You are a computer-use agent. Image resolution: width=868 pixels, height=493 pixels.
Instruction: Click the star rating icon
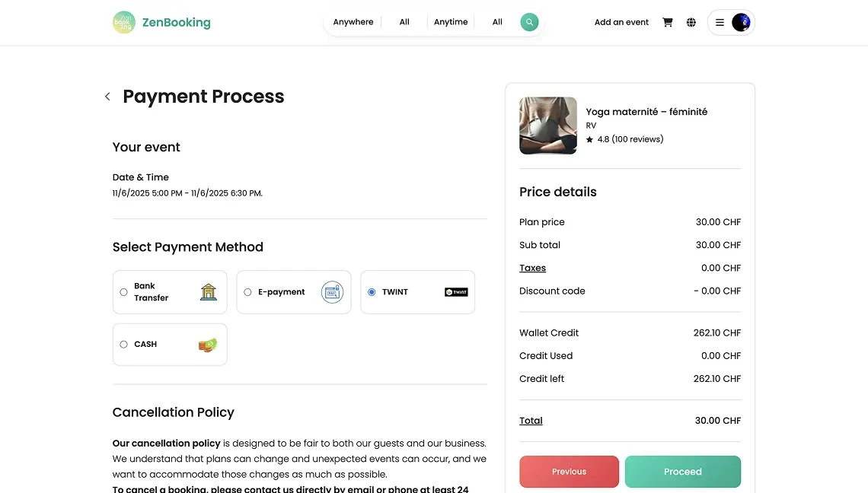click(589, 139)
